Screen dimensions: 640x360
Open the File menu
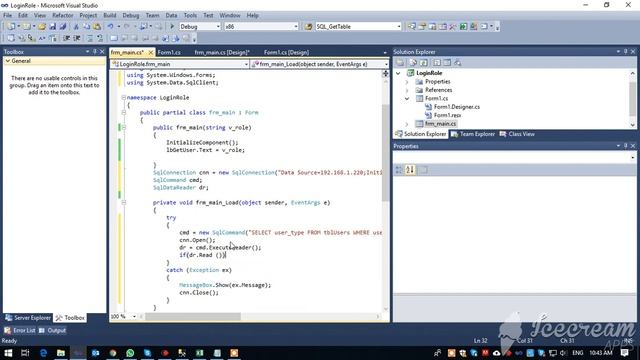click(x=7, y=16)
